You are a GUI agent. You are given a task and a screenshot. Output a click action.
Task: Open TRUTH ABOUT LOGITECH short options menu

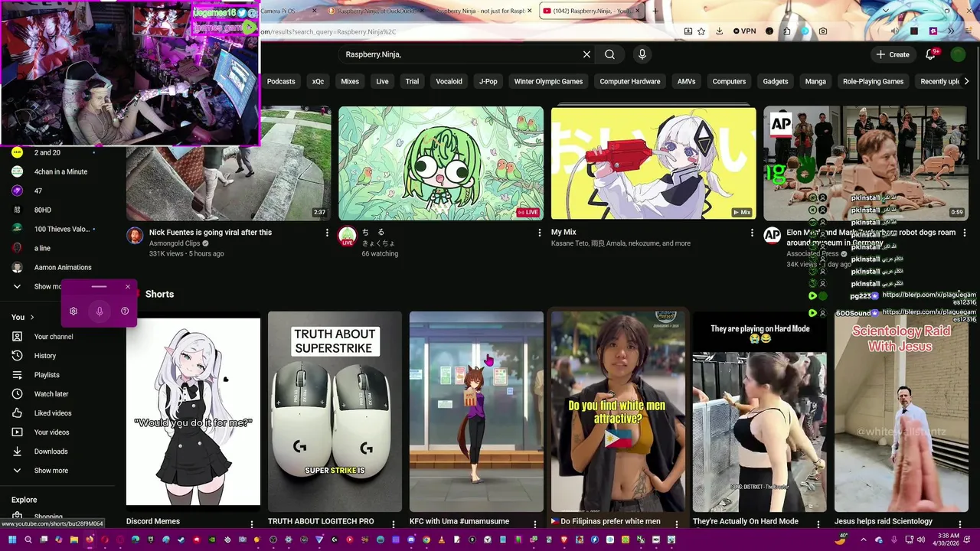point(394,524)
